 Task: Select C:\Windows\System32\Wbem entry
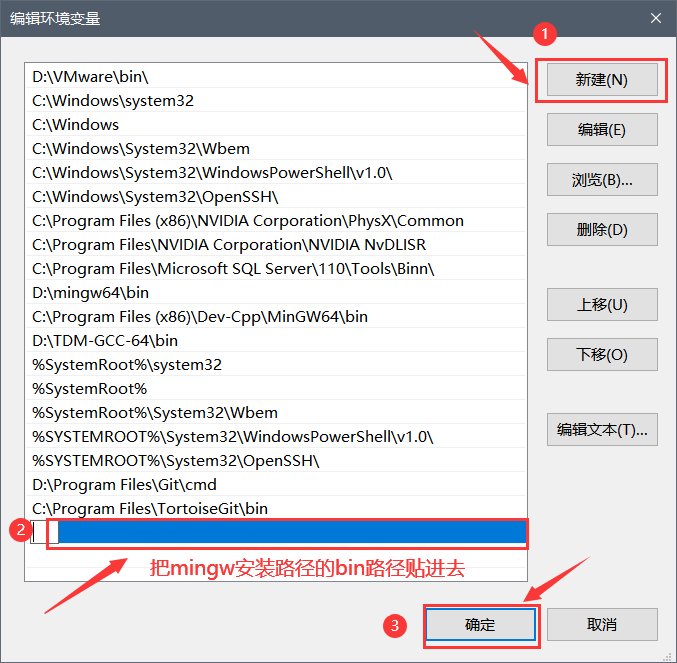click(276, 148)
